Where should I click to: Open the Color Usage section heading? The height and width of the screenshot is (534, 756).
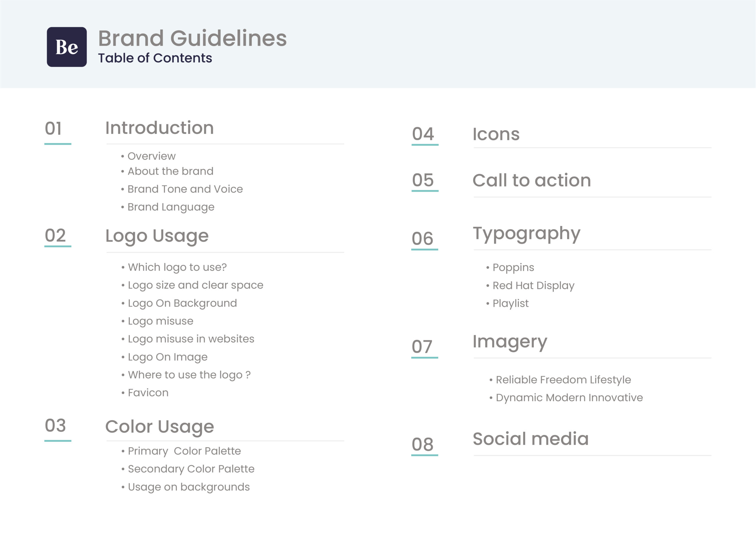coord(159,426)
